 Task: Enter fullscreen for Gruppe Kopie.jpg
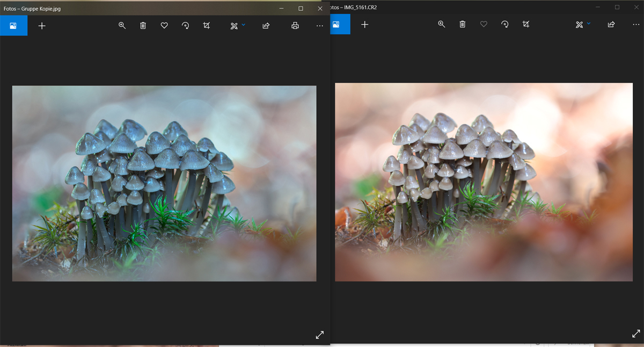[x=320, y=335]
